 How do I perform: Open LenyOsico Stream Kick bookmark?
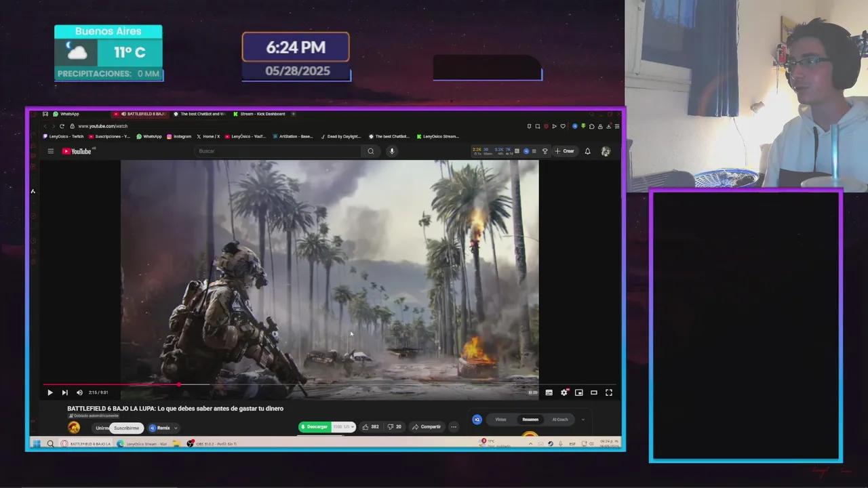pyautogui.click(x=438, y=136)
